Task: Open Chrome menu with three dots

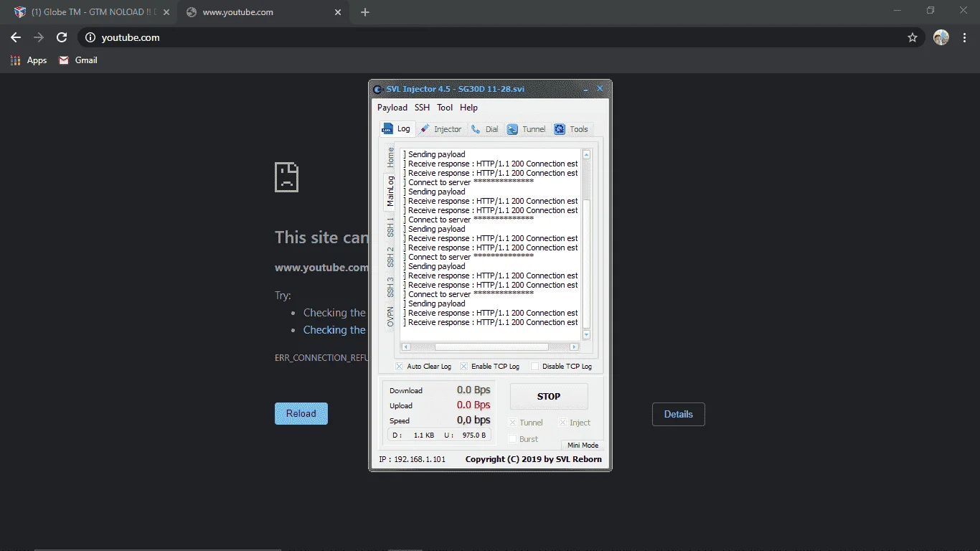Action: point(963,37)
